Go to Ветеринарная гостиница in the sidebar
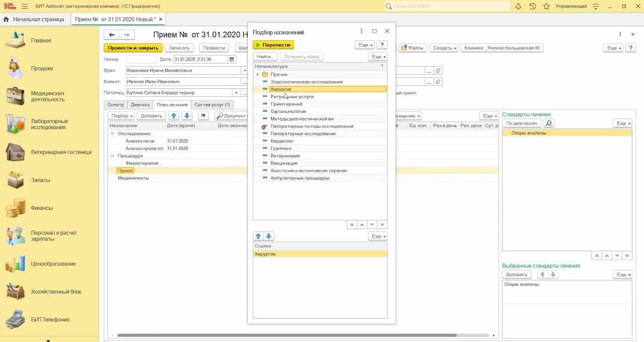The width and height of the screenshot is (644, 342). point(61,152)
